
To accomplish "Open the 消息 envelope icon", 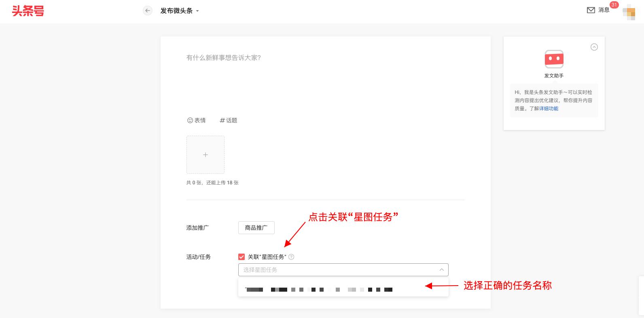I will click(591, 10).
